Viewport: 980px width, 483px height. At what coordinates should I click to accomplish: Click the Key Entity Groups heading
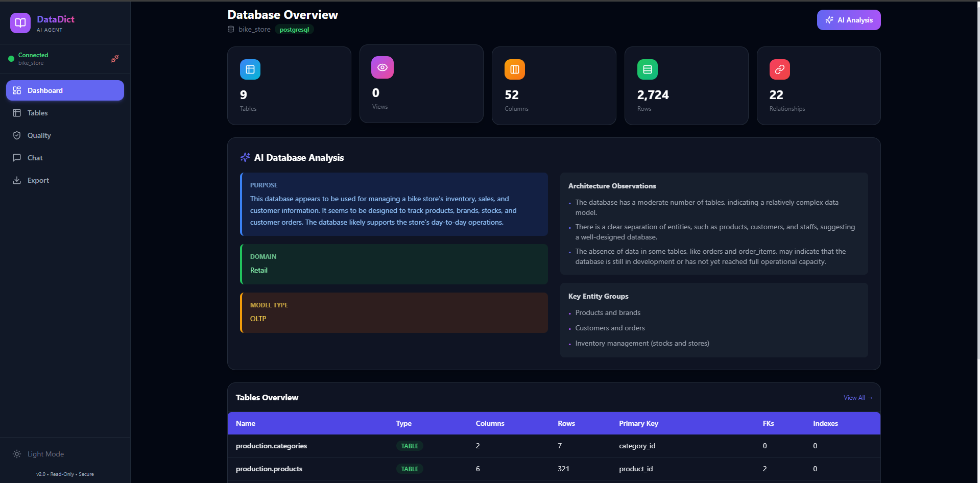(x=598, y=296)
